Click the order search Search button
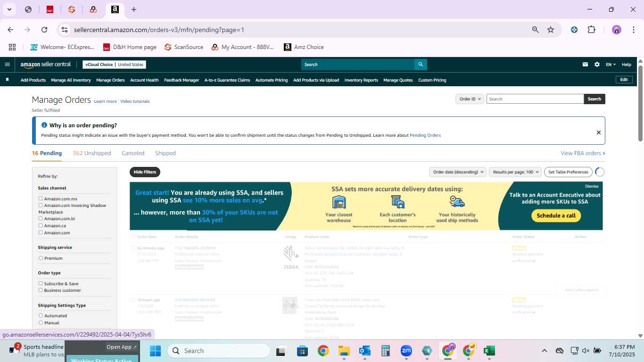The image size is (644, 362). coord(594,99)
